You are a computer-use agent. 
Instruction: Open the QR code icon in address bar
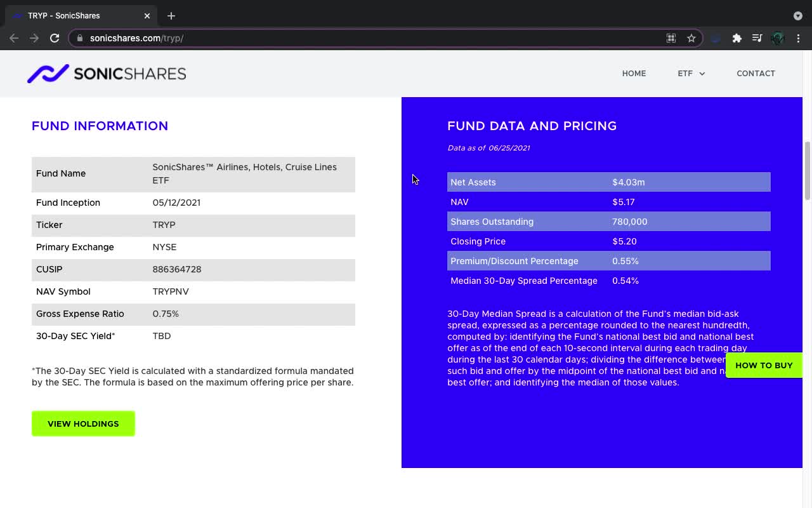[671, 38]
